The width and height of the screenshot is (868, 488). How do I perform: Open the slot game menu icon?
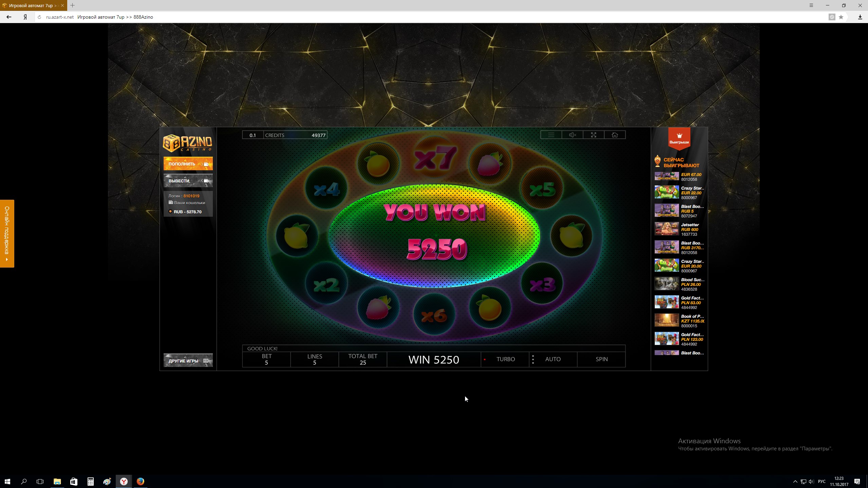coord(551,135)
